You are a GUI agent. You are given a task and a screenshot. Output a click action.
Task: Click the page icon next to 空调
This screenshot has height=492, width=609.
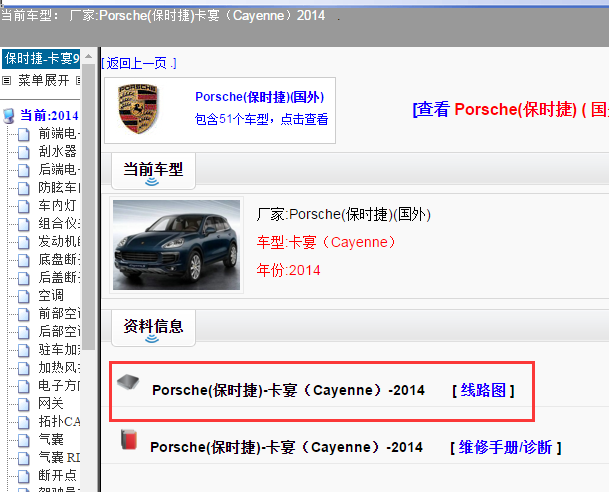[x=24, y=296]
